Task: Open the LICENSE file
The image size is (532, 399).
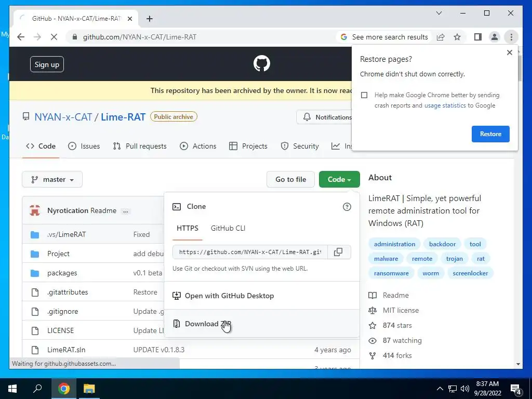Action: (60, 330)
